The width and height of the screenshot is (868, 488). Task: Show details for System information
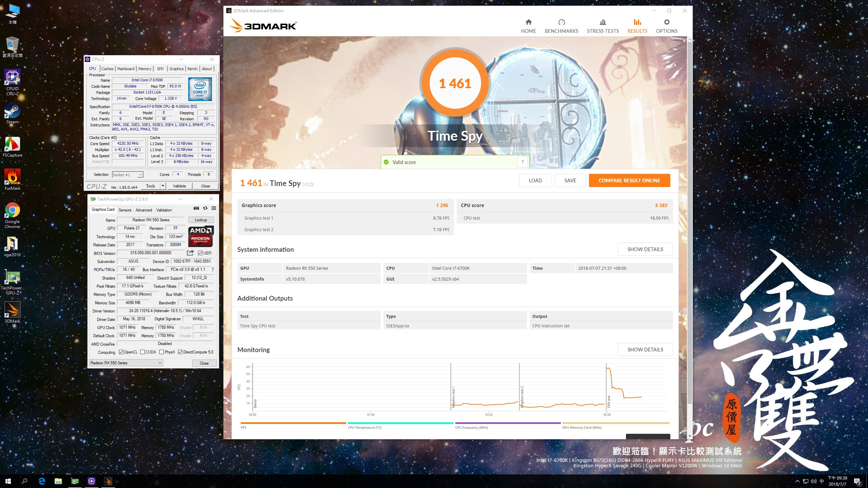645,249
